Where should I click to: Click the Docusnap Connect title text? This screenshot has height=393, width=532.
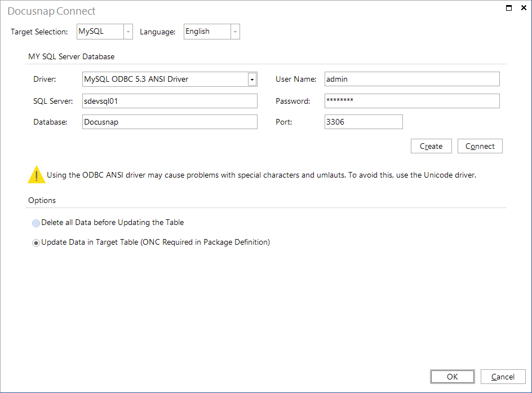click(52, 11)
